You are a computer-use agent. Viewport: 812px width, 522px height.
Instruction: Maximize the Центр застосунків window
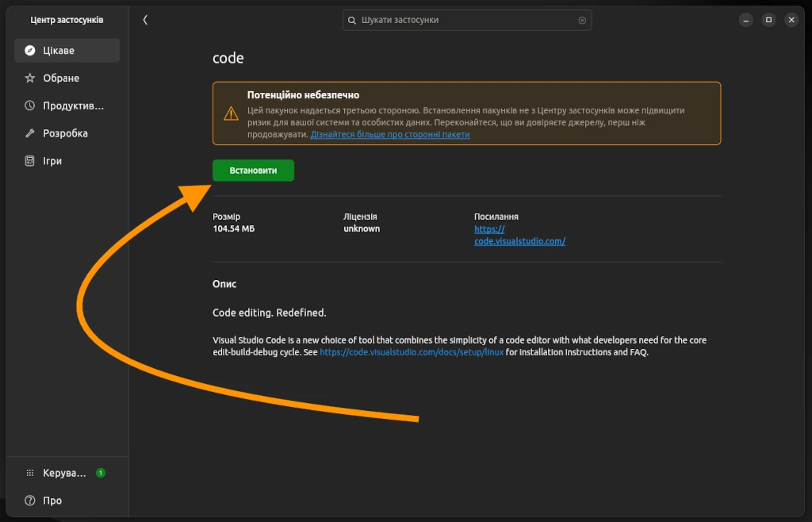[768, 20]
